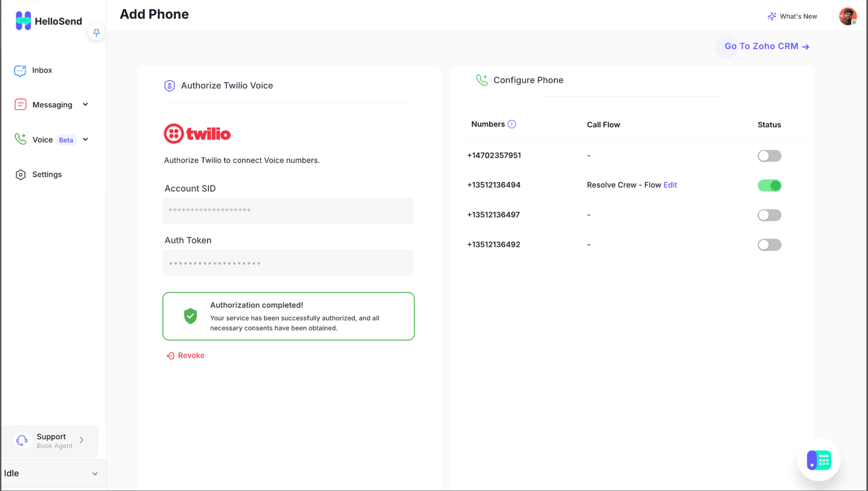Click the Resolve Crew - Flow text
This screenshot has height=491, width=868.
point(624,185)
